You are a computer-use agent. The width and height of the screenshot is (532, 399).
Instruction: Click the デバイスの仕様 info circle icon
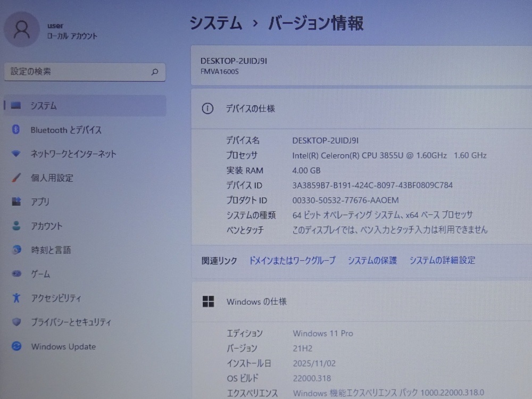(207, 109)
